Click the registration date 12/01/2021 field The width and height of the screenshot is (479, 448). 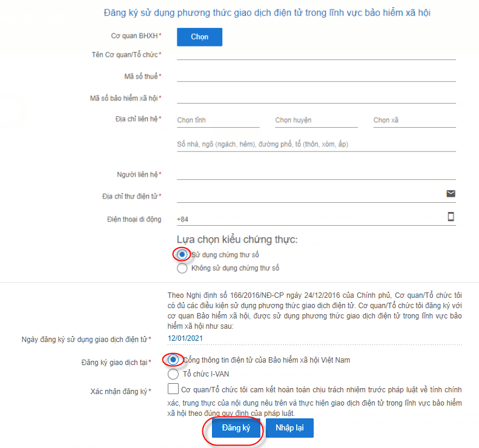coord(315,338)
